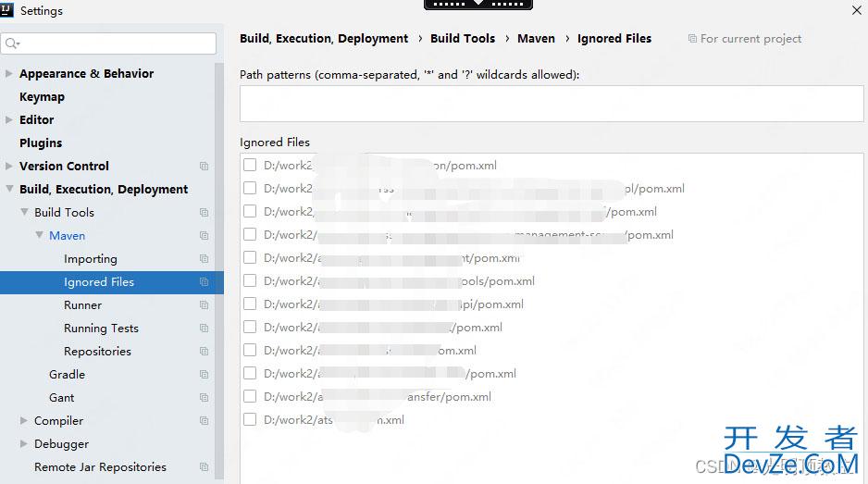Open the Keymap settings page
The height and width of the screenshot is (484, 868).
click(x=42, y=97)
